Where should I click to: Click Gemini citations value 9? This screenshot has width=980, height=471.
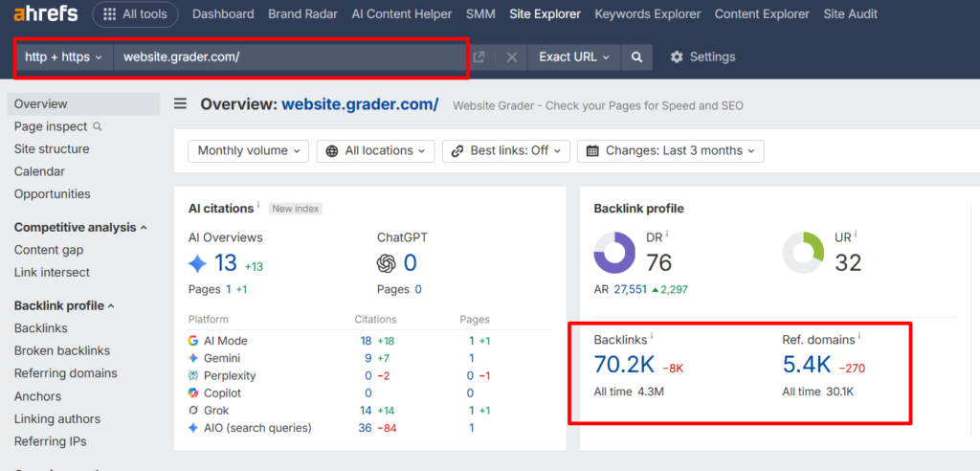[x=368, y=358]
